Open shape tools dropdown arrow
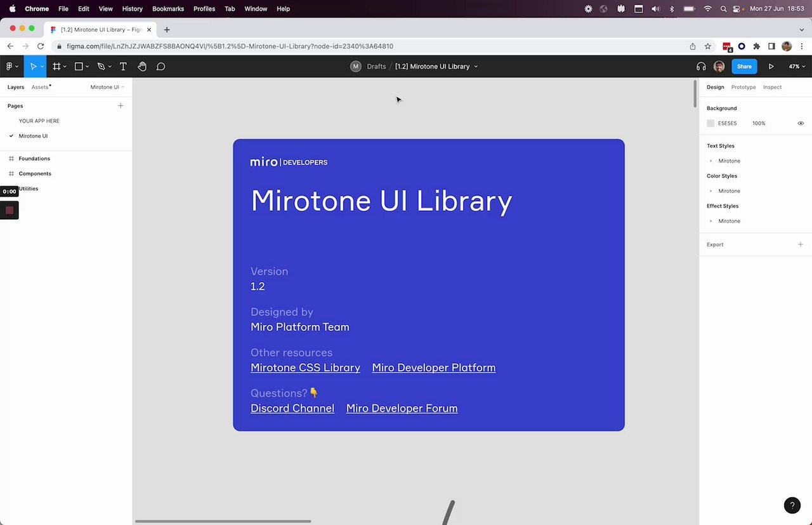The width and height of the screenshot is (812, 525). coord(87,67)
